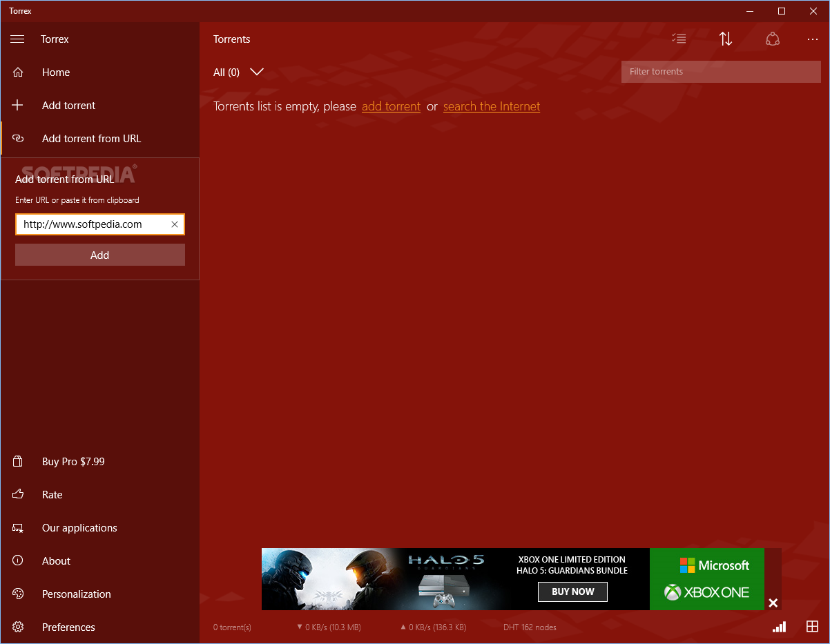The width and height of the screenshot is (830, 644).
Task: Click BUY NOW in the Halo 5 ad
Action: (x=572, y=592)
